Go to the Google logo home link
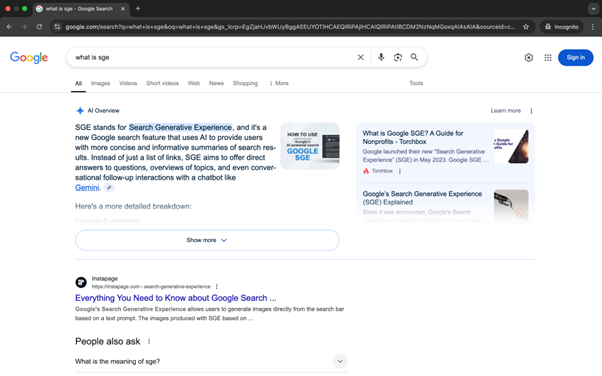602x376 pixels. [x=29, y=58]
